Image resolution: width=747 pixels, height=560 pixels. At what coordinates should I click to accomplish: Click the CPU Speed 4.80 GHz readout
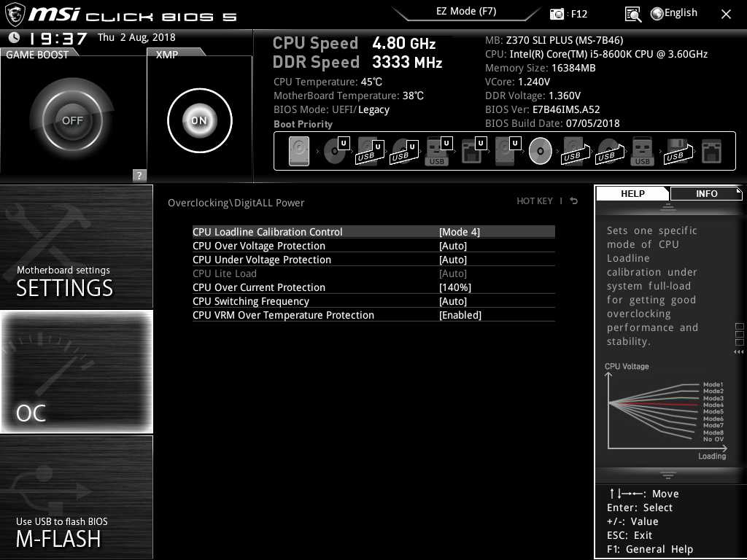(354, 43)
